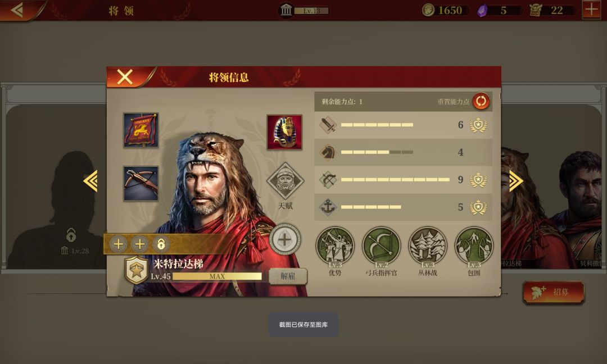The width and height of the screenshot is (607, 364).
Task: Select the 优势 skill medallion
Action: click(x=335, y=245)
